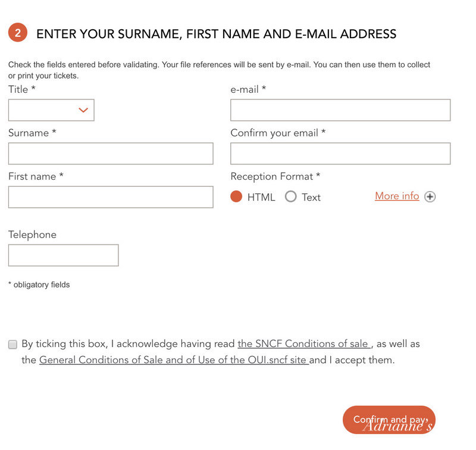Click the Text label next to radio
The image size is (476, 450).
[311, 198]
